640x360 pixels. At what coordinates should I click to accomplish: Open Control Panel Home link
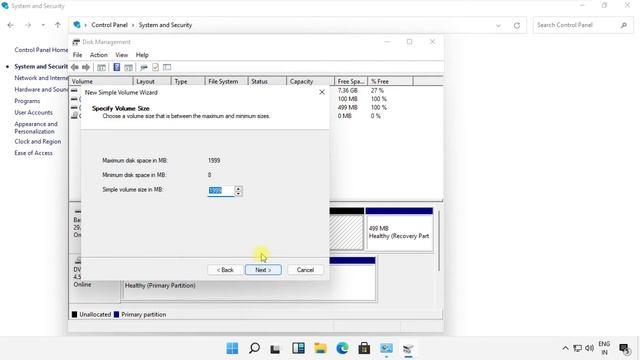coord(41,50)
